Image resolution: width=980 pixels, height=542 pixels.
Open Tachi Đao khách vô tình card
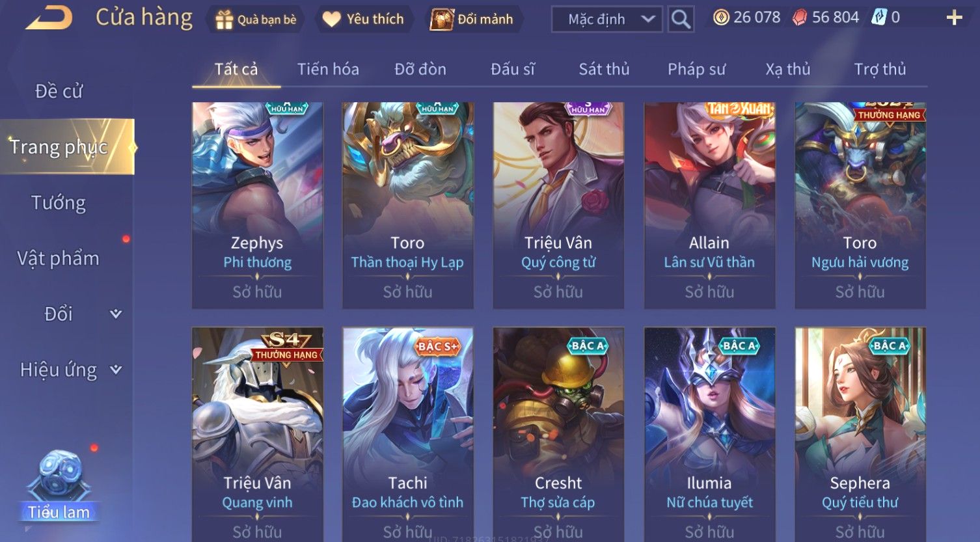[408, 434]
